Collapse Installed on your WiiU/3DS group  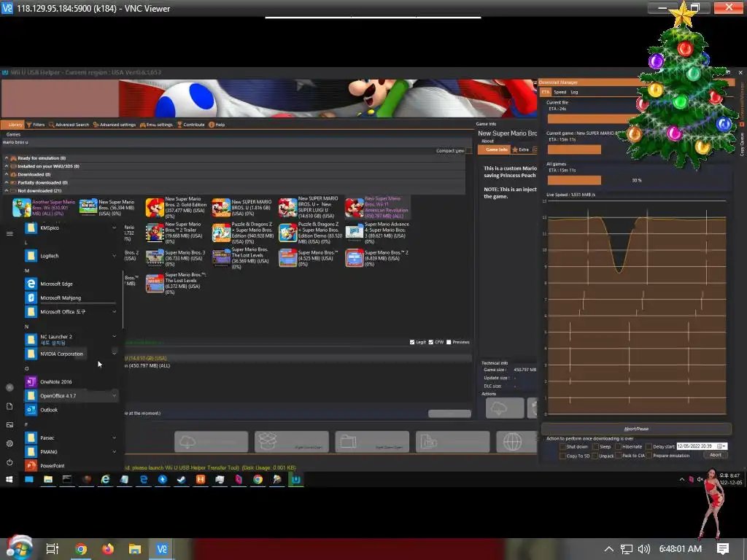[x=6, y=166]
